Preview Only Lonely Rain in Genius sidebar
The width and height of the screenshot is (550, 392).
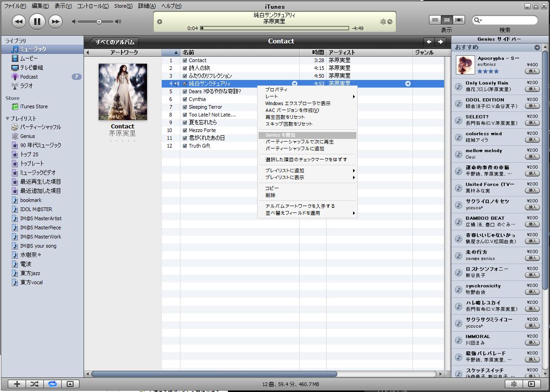[458, 86]
